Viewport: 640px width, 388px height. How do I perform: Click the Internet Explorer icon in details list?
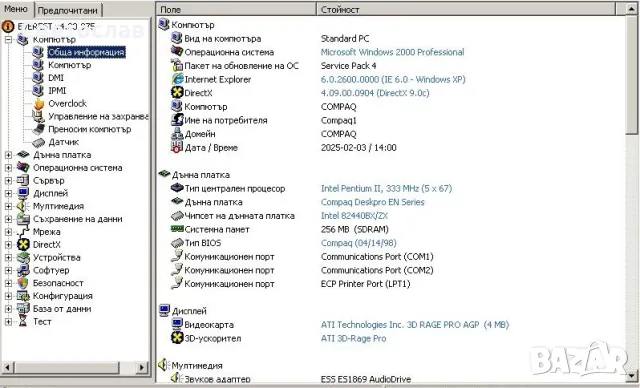pyautogui.click(x=177, y=79)
